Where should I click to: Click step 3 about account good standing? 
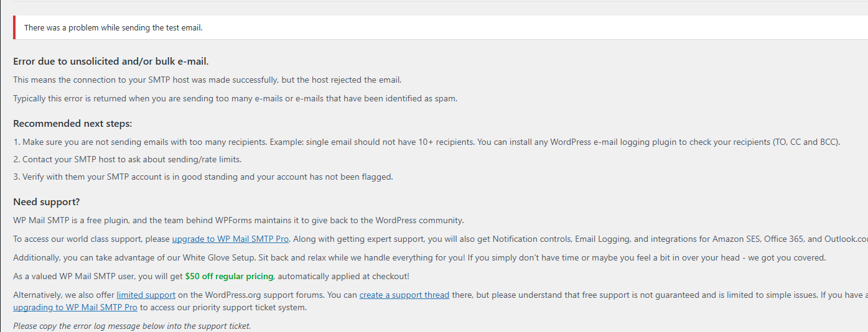[x=203, y=177]
